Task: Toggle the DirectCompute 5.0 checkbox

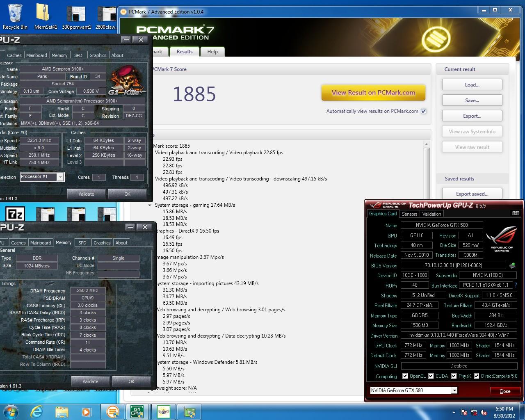Action: coord(477,376)
